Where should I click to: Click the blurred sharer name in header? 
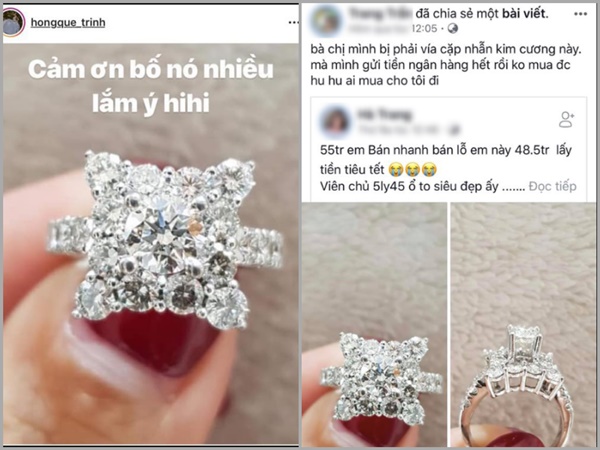tap(381, 14)
